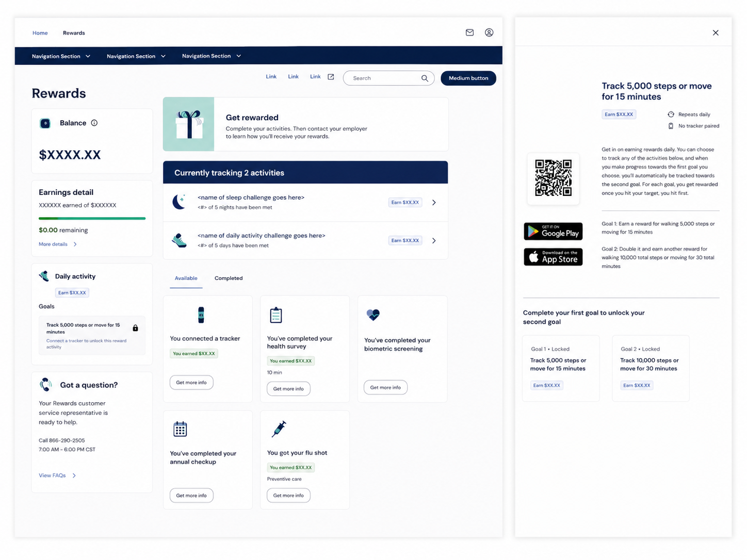Click the Daily activity sneaker icon
This screenshot has width=747, height=560.
(44, 276)
